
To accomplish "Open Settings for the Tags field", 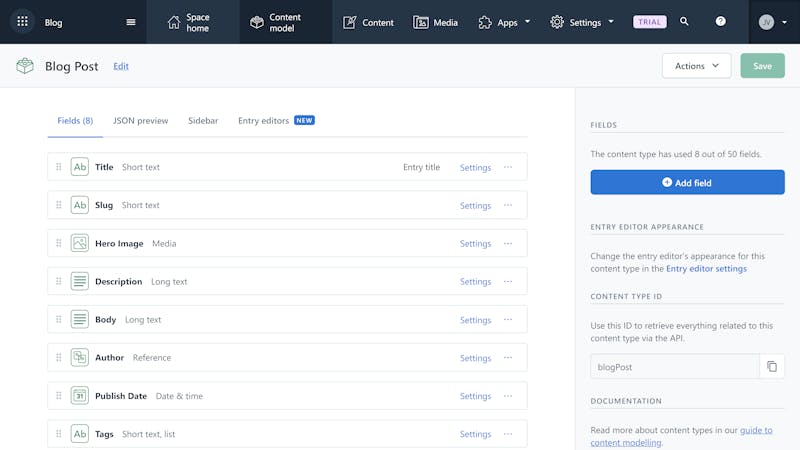I will pos(475,434).
